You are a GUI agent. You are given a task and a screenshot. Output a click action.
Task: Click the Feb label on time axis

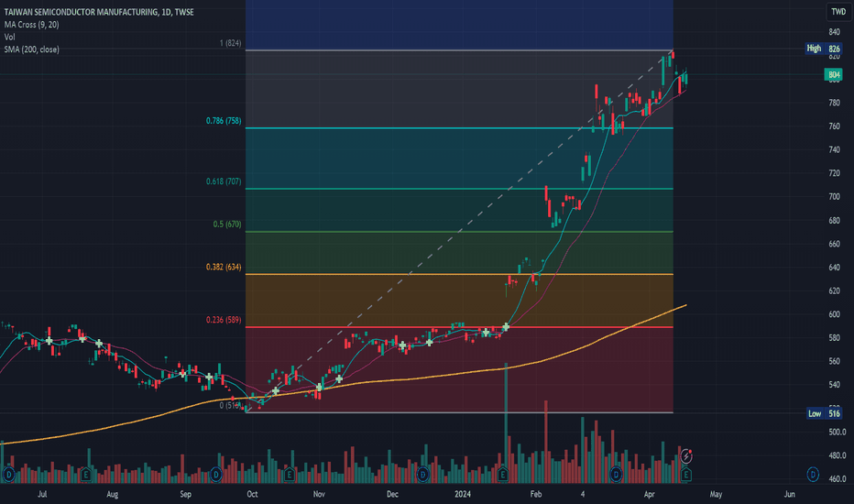click(x=536, y=494)
